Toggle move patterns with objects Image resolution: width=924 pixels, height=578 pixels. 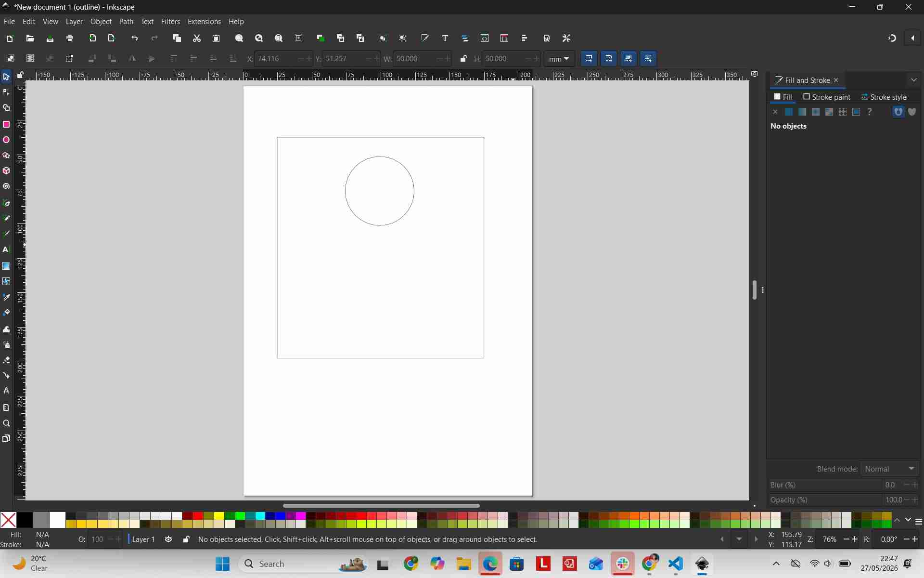coord(648,58)
